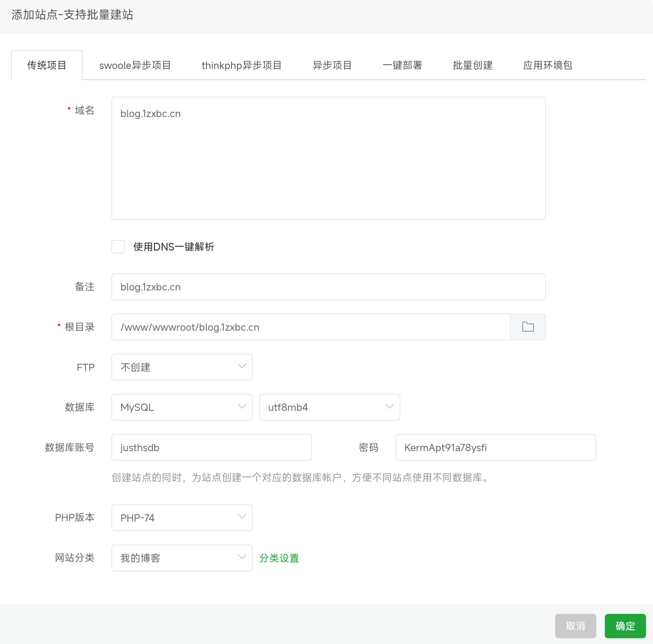Image resolution: width=653 pixels, height=644 pixels.
Task: Open the database type dropdown showing MySQL
Action: (x=182, y=407)
